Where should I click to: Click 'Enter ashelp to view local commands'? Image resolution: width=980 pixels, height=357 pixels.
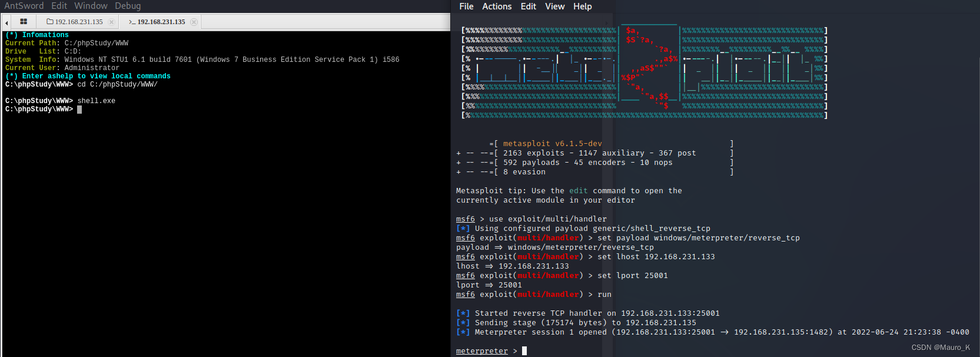click(88, 77)
